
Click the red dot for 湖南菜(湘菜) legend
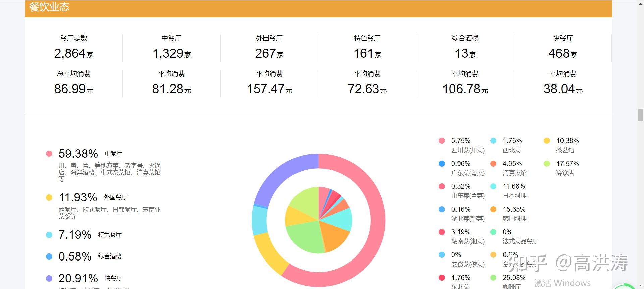[442, 232]
